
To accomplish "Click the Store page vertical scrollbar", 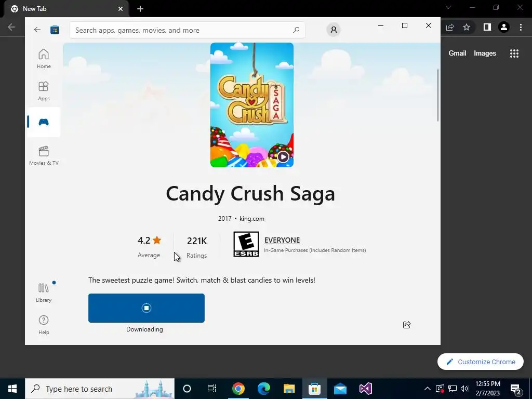I will pyautogui.click(x=437, y=95).
